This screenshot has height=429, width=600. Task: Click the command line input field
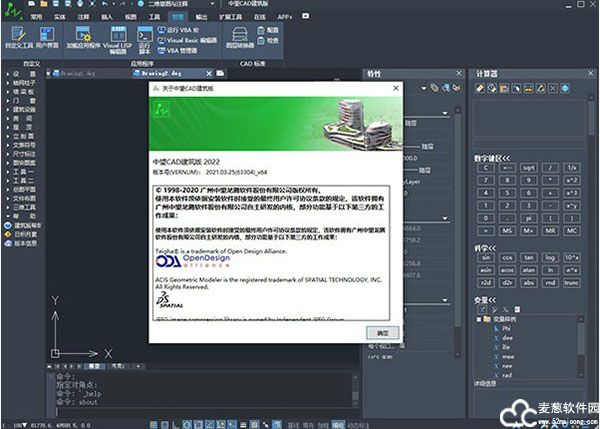click(x=207, y=412)
